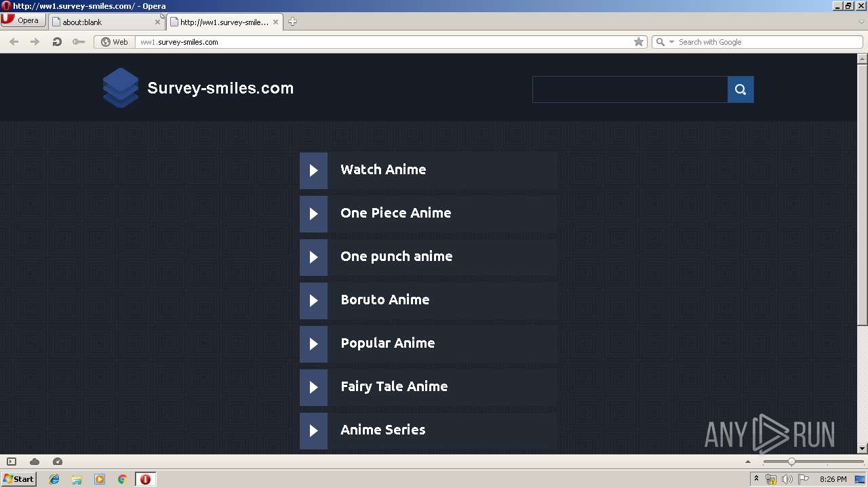Close the about:blank tab

point(157,22)
